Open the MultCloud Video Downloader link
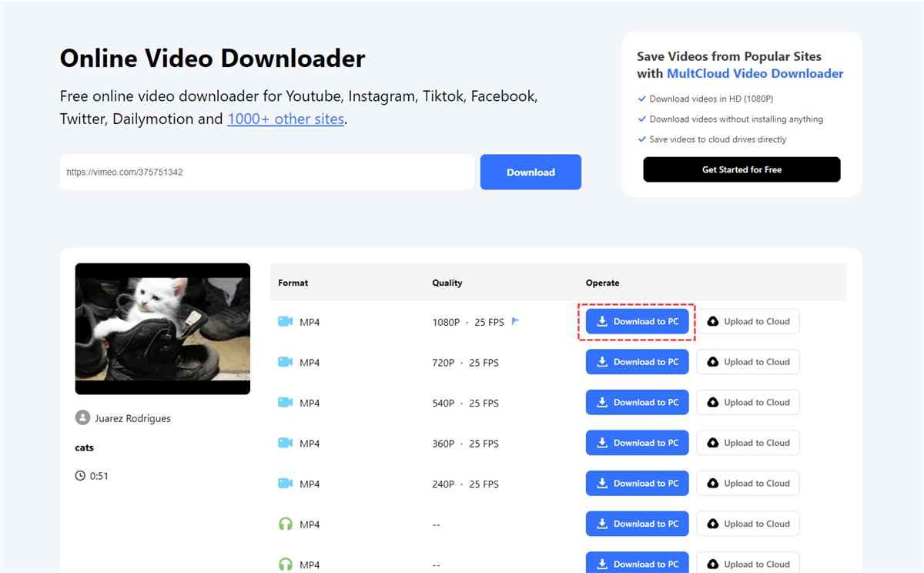This screenshot has height=573, width=924. click(755, 74)
